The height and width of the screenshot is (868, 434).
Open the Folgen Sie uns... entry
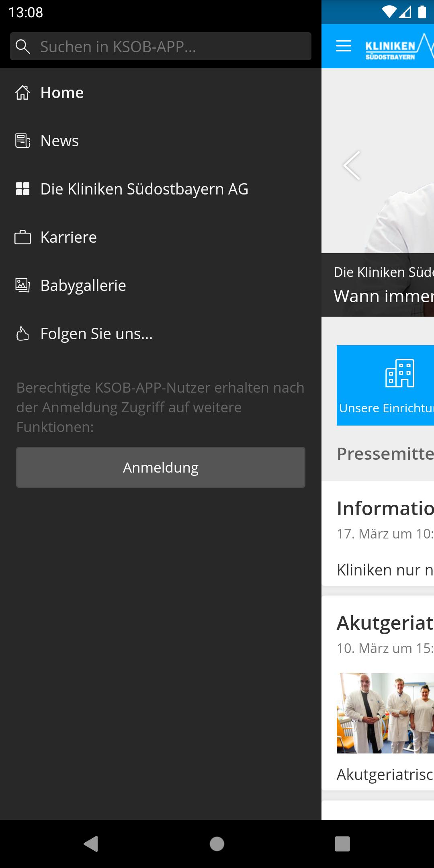[161, 334]
